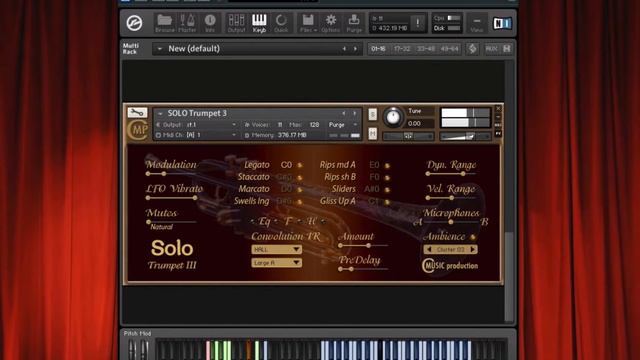Toggle the Ambience light
The height and width of the screenshot is (360, 640).
click(473, 237)
